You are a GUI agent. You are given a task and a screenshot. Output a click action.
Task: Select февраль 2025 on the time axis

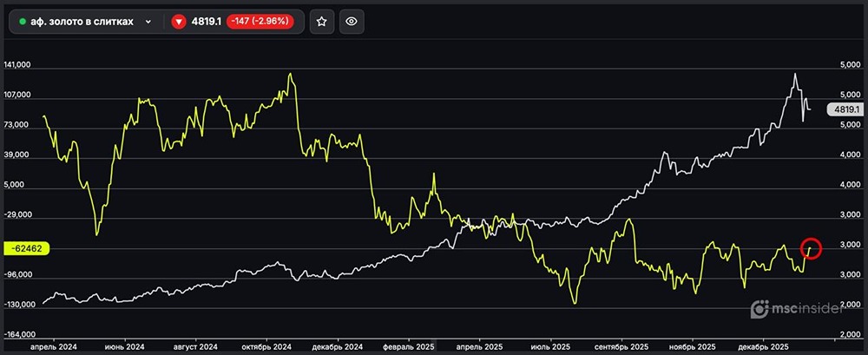(x=409, y=345)
